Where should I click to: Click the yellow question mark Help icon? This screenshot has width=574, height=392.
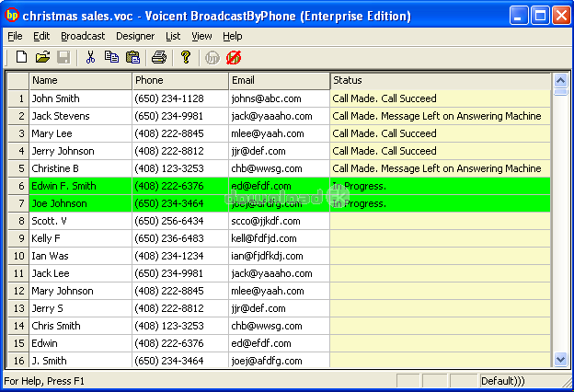(x=186, y=57)
